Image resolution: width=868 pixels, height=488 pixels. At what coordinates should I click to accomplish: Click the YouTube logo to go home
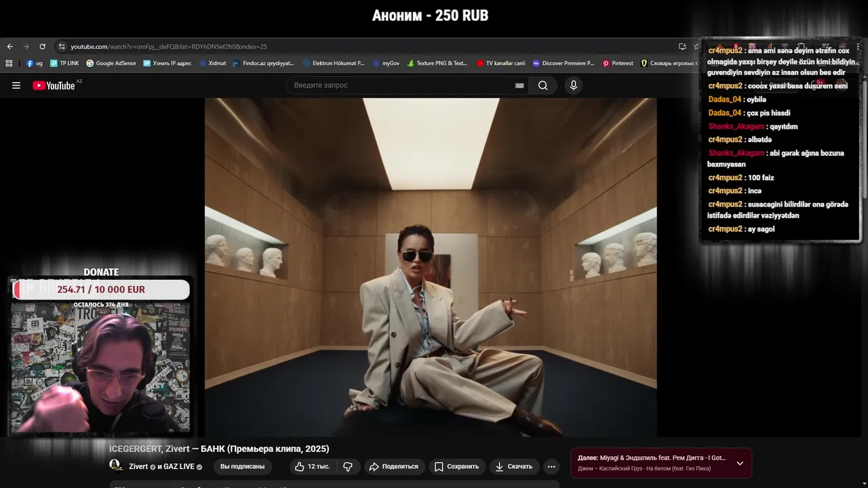(54, 85)
